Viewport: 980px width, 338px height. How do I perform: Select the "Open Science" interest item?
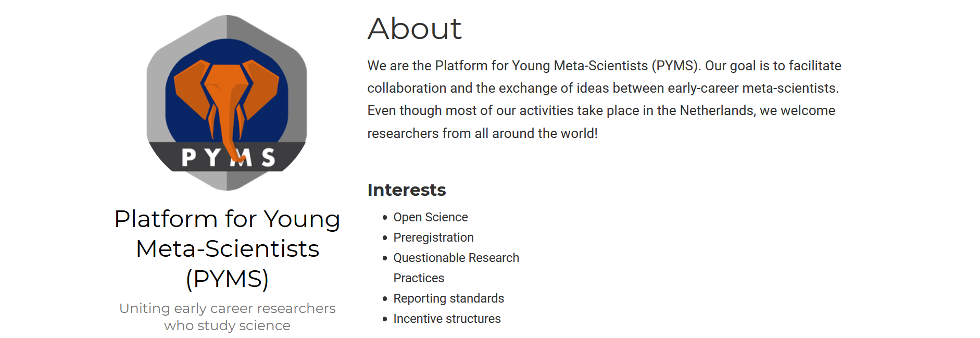click(431, 217)
